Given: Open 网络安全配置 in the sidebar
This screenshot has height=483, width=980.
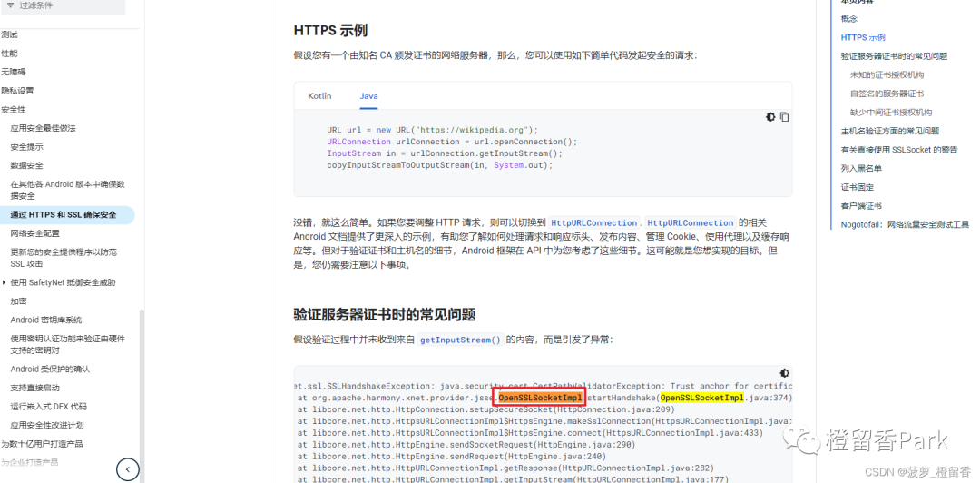Looking at the screenshot, I should tap(34, 233).
